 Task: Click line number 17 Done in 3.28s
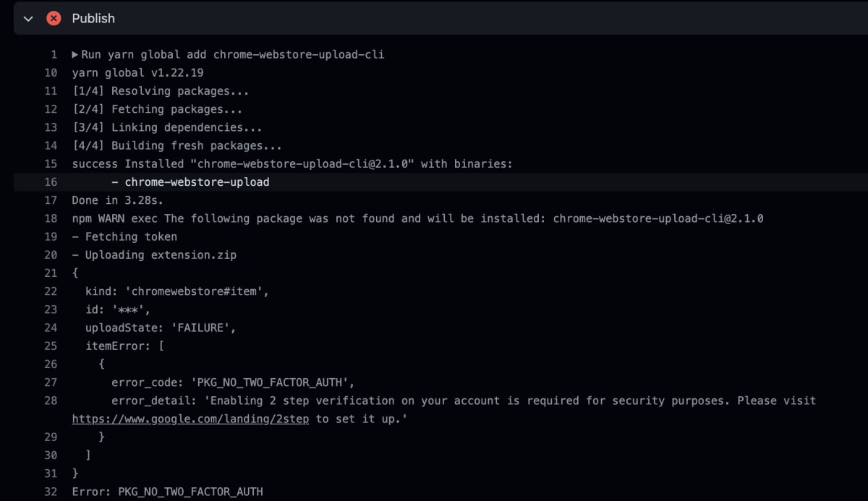[51, 200]
